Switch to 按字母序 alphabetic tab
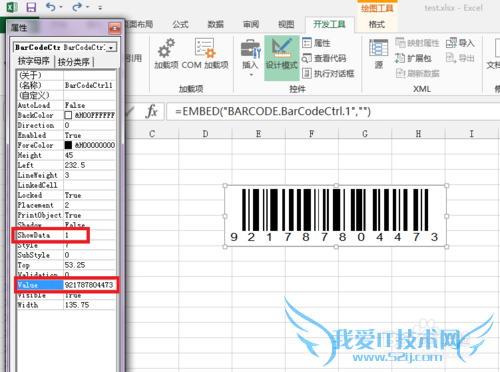The image size is (500, 372). click(33, 61)
